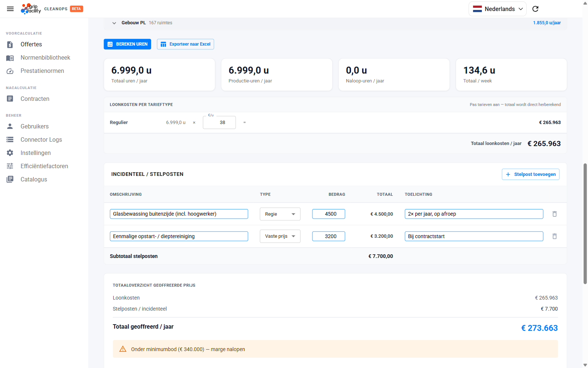Click the Instellingen gear icon
Viewport: 588px width, 368px height.
10,153
